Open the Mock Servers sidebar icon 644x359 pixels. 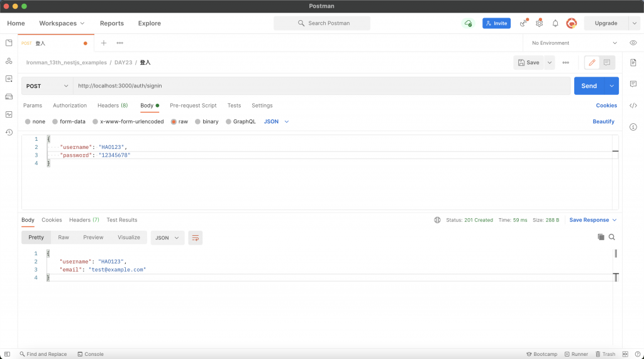[9, 97]
